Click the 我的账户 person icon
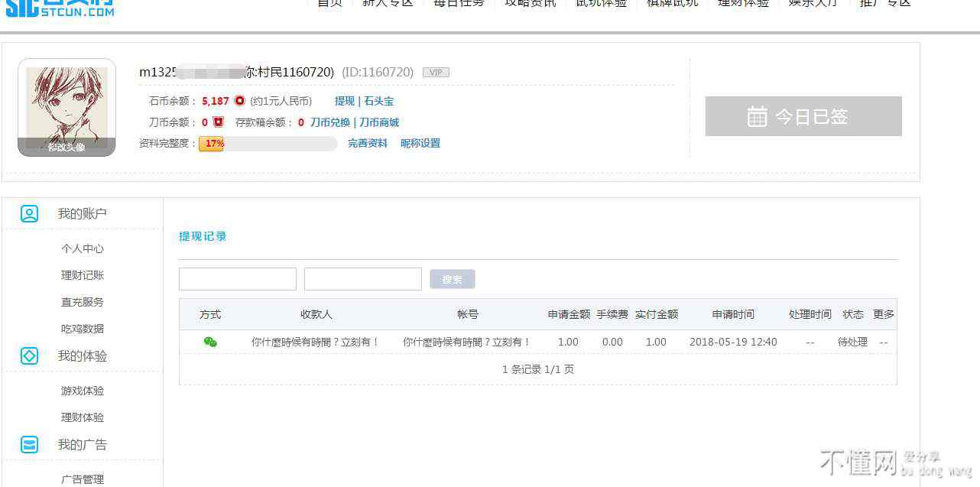This screenshot has width=980, height=487. [x=29, y=213]
